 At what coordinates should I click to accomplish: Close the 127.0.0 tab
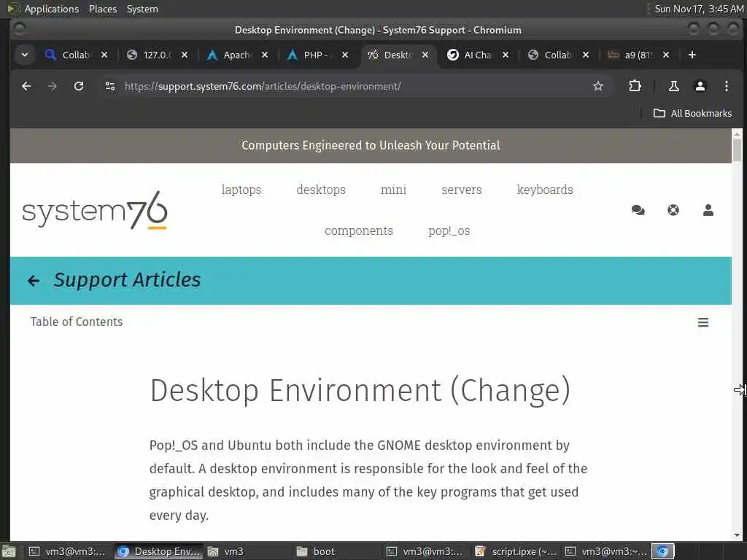click(185, 55)
